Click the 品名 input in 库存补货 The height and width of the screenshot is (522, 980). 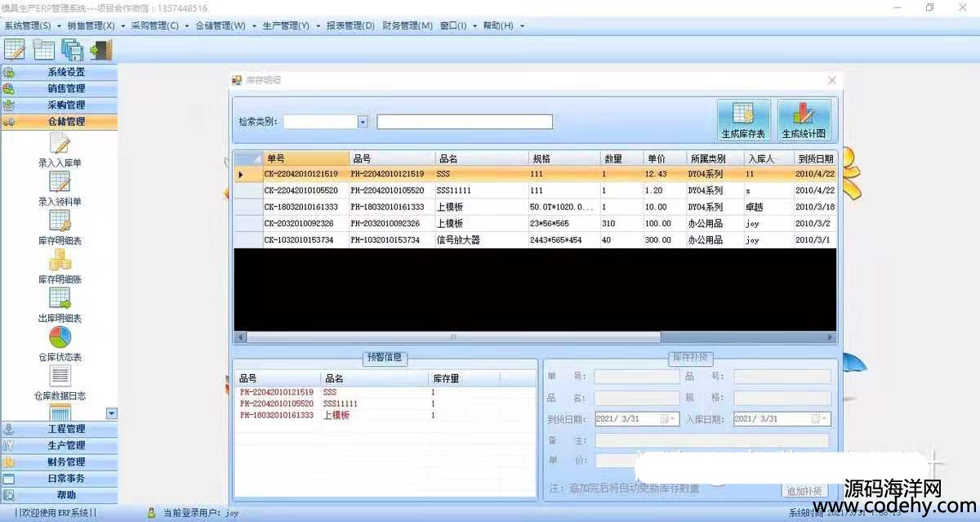(636, 398)
